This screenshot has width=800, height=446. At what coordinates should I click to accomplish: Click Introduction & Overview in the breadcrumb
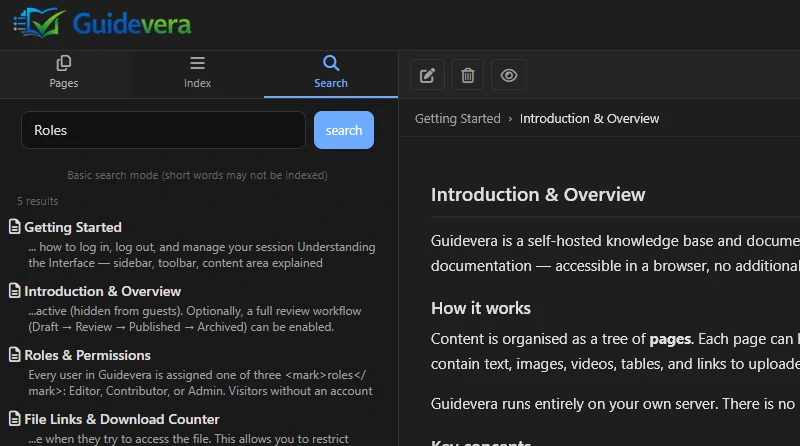(589, 118)
